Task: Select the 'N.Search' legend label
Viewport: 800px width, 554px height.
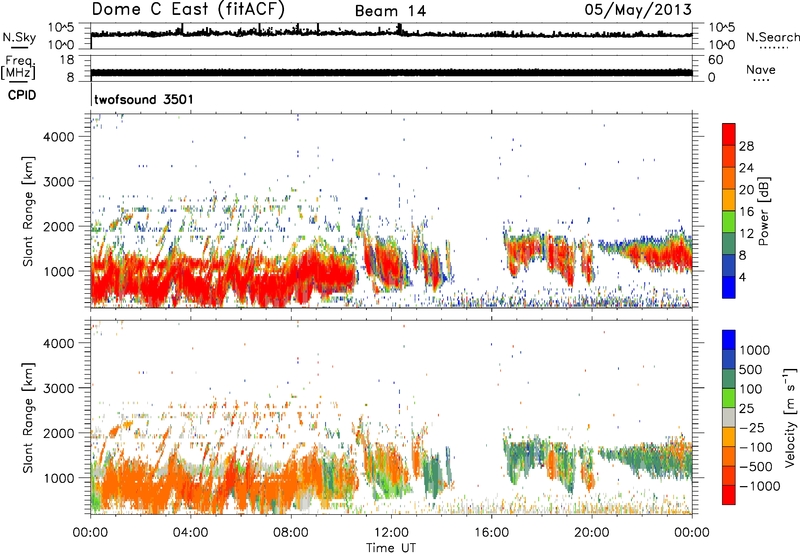Action: 773,37
